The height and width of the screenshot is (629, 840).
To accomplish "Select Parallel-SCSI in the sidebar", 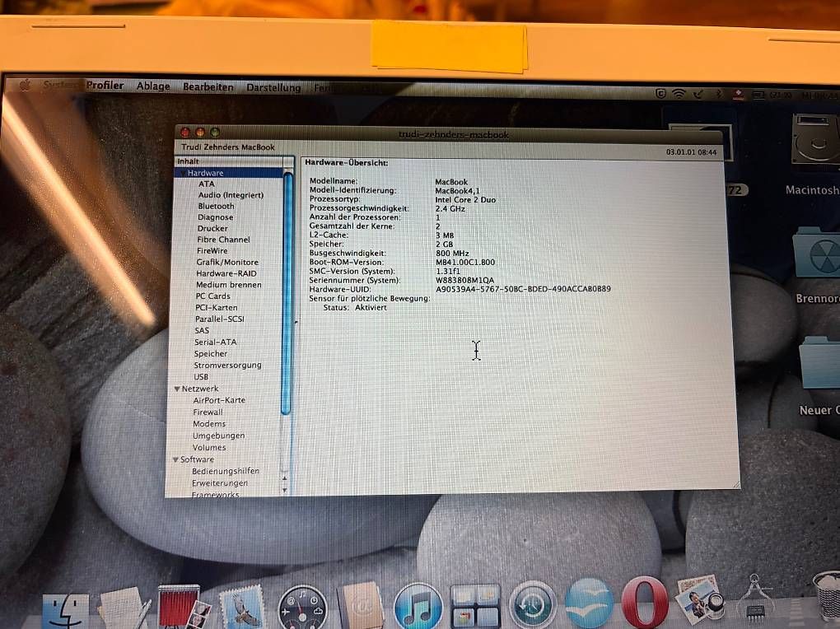I will 220,319.
